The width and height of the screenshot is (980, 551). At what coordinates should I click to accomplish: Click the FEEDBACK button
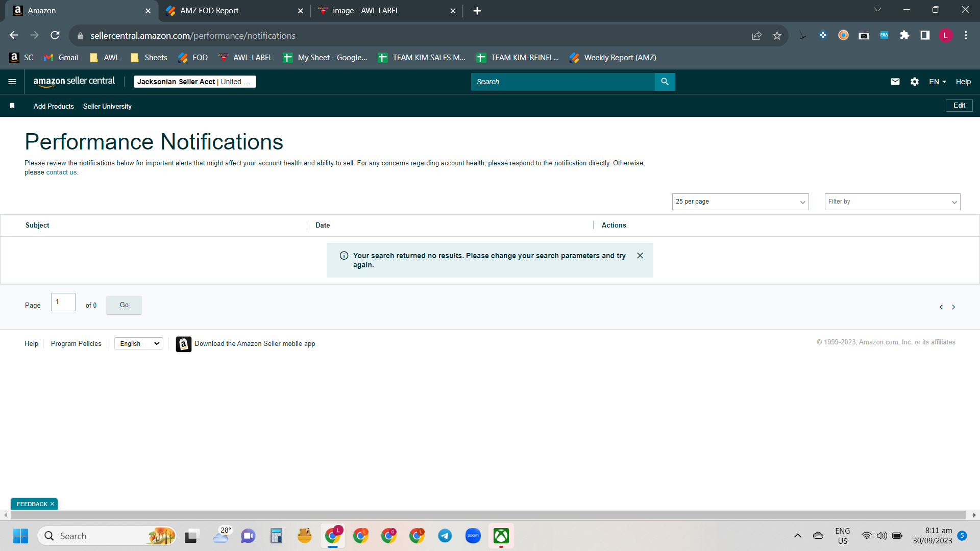pyautogui.click(x=32, y=504)
